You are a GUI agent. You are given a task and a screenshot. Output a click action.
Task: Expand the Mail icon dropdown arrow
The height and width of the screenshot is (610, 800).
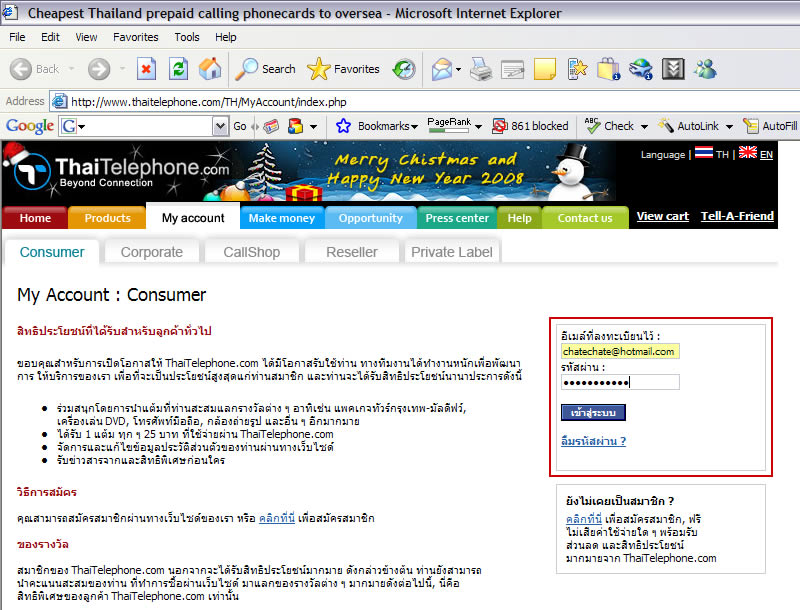(x=458, y=69)
